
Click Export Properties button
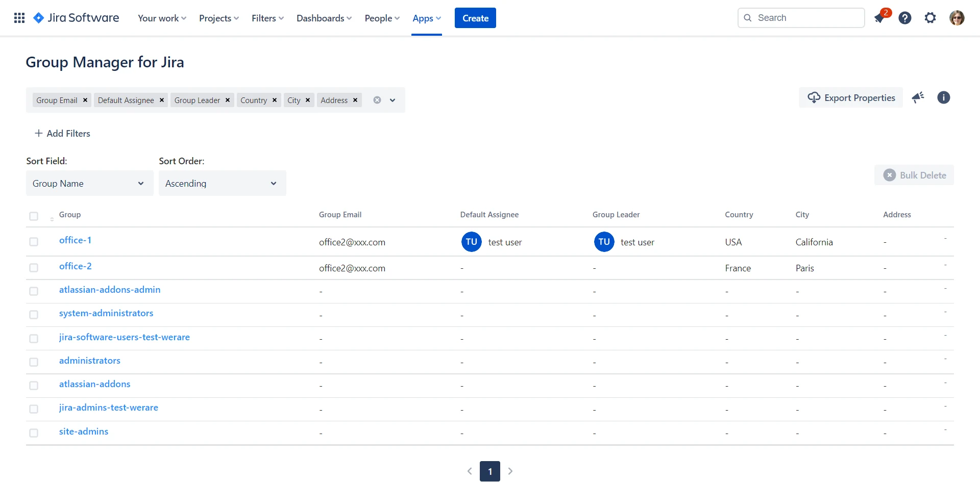coord(851,97)
